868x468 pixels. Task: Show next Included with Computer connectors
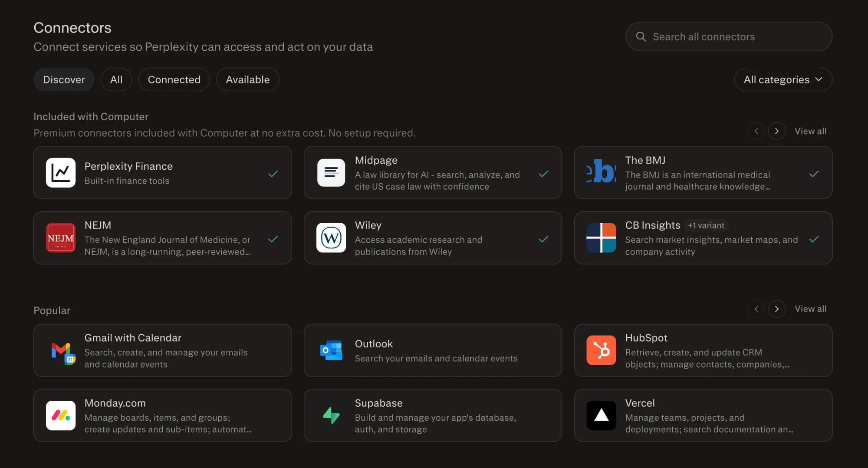coord(777,131)
